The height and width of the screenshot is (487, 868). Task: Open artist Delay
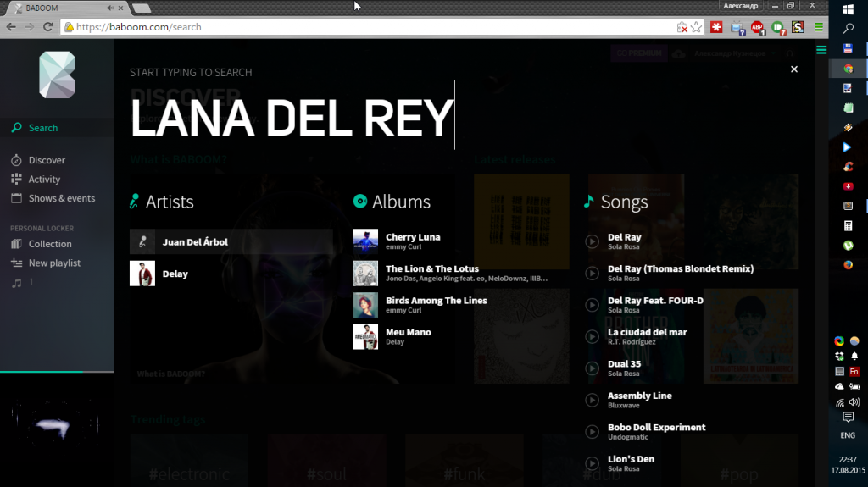point(175,274)
